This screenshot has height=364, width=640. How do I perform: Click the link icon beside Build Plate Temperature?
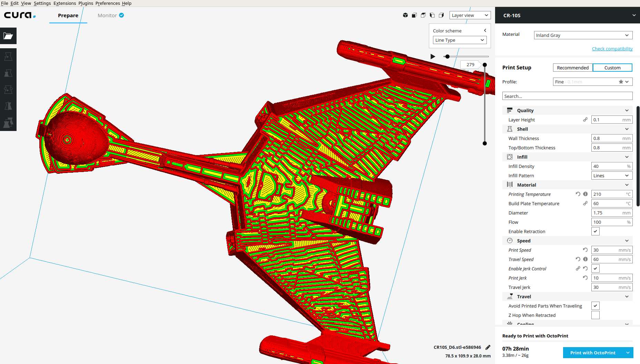click(x=585, y=203)
